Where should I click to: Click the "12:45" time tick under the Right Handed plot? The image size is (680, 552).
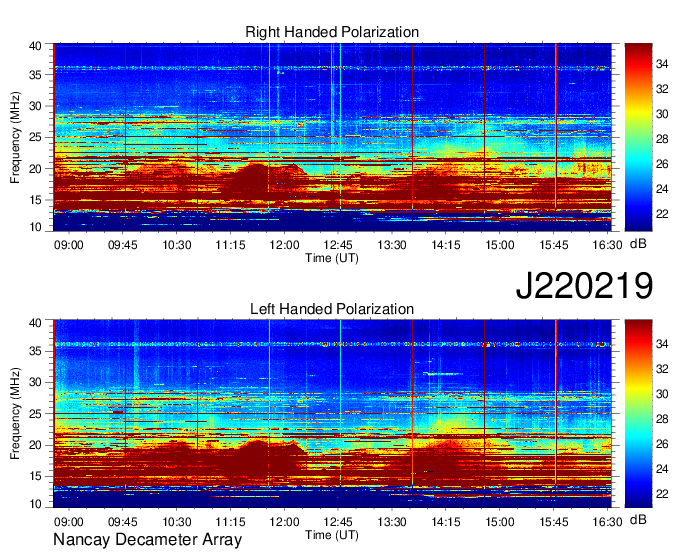(x=338, y=245)
